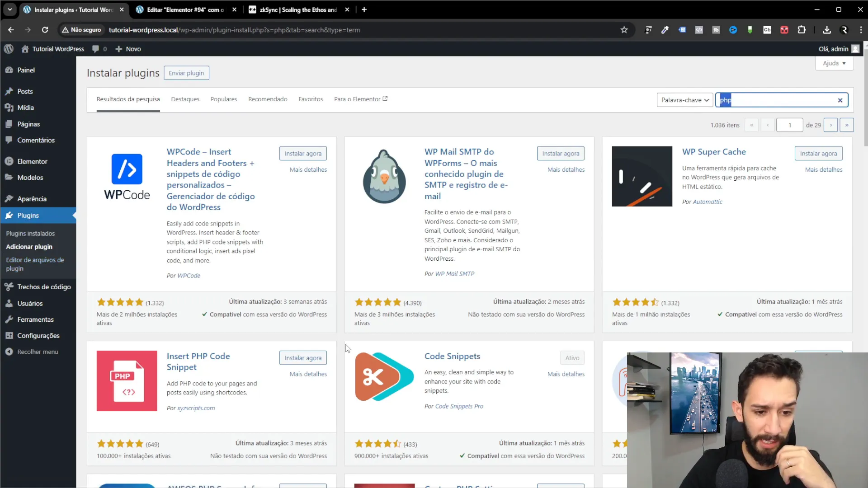Image resolution: width=868 pixels, height=488 pixels.
Task: Switch to Resultados da pesquisa tab
Action: point(128,99)
